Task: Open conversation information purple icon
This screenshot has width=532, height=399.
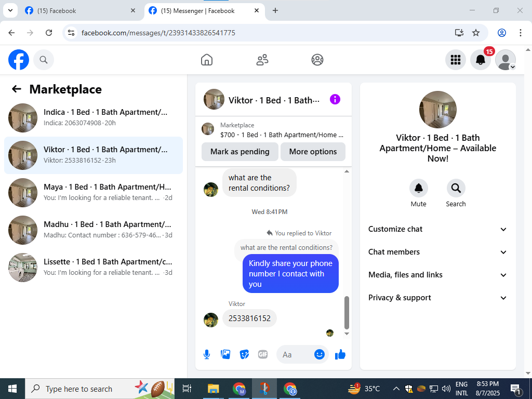Action: click(x=335, y=99)
